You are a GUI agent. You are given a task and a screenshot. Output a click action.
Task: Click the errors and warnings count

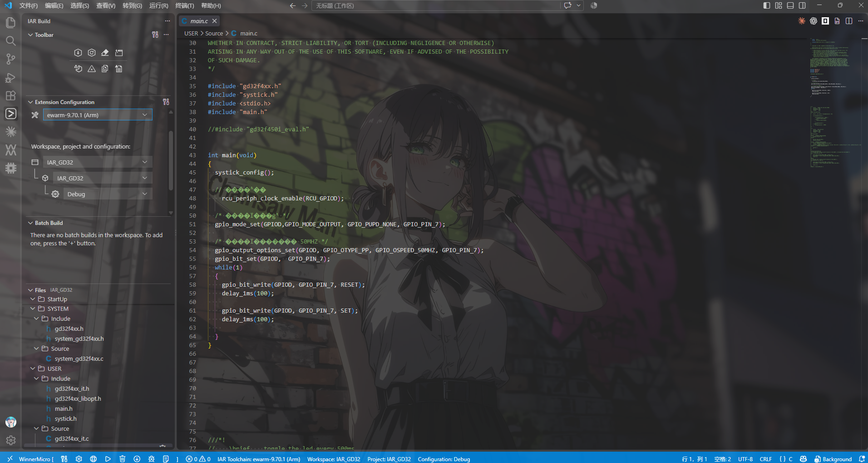click(198, 459)
